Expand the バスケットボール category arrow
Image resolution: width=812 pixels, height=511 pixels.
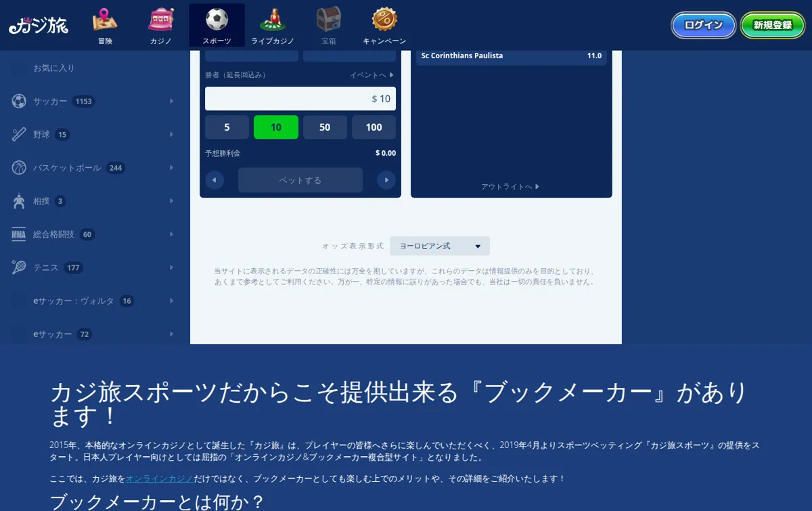pyautogui.click(x=172, y=168)
